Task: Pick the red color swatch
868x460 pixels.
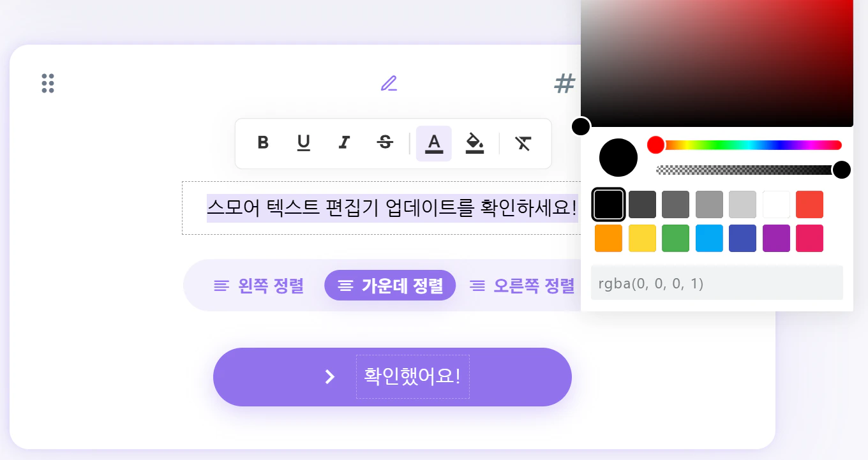Action: pyautogui.click(x=809, y=205)
